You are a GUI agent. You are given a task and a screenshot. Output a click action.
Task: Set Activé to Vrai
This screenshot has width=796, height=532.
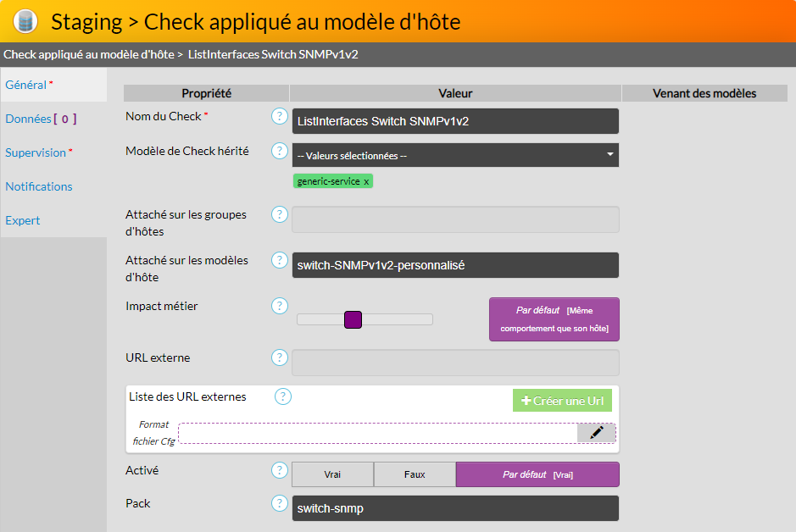pyautogui.click(x=332, y=474)
